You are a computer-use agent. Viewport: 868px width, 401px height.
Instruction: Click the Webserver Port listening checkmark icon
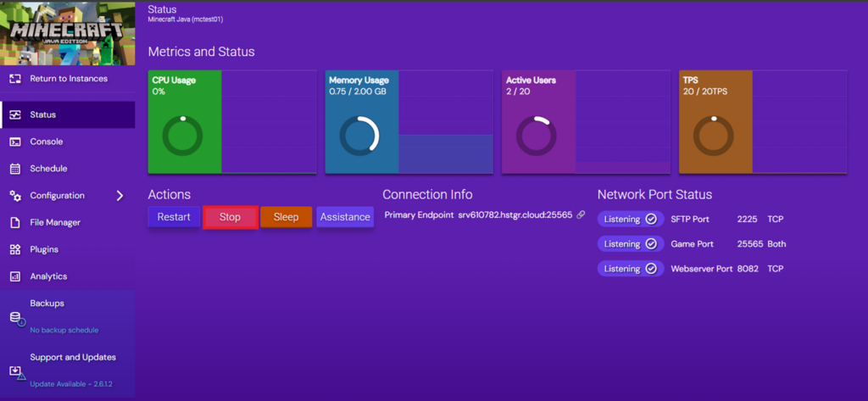(652, 269)
